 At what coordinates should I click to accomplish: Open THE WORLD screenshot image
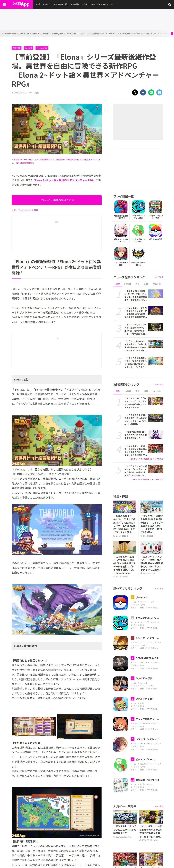[56, 530]
